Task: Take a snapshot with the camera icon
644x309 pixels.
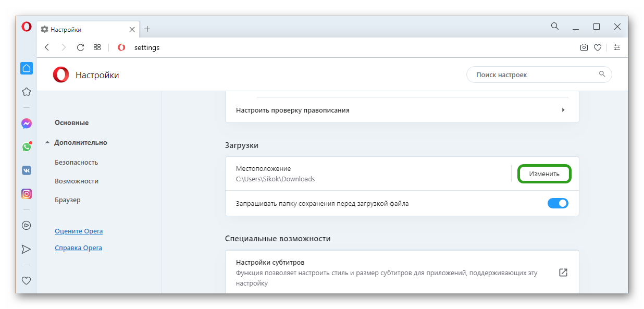Action: coord(584,47)
